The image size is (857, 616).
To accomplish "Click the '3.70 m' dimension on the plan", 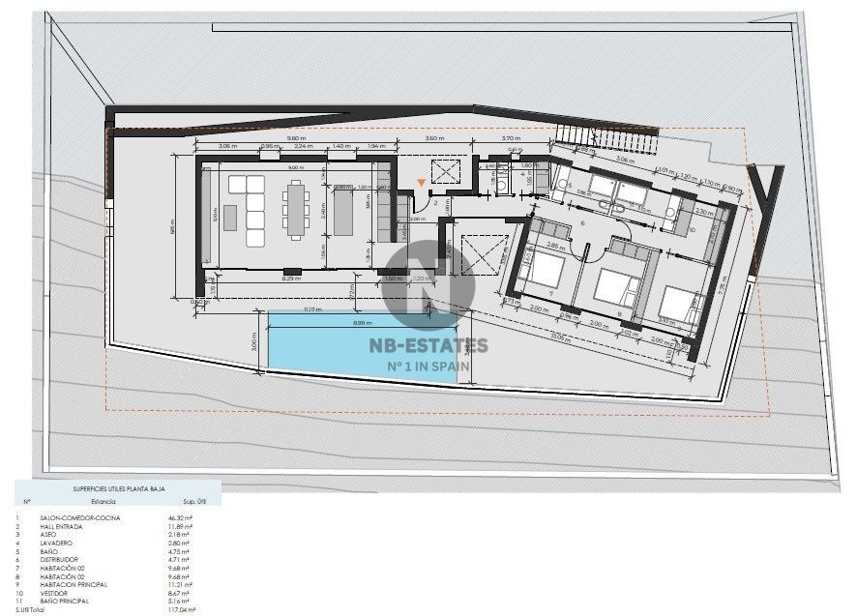I will (x=511, y=139).
